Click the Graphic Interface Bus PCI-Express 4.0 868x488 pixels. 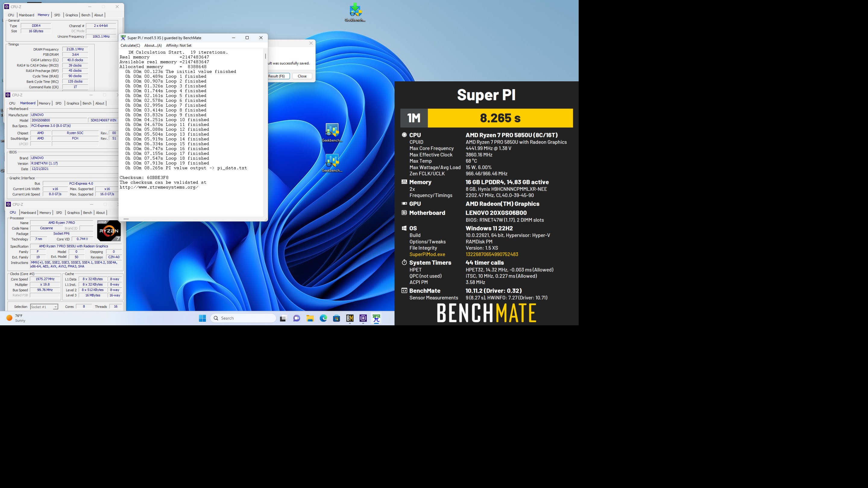click(81, 183)
